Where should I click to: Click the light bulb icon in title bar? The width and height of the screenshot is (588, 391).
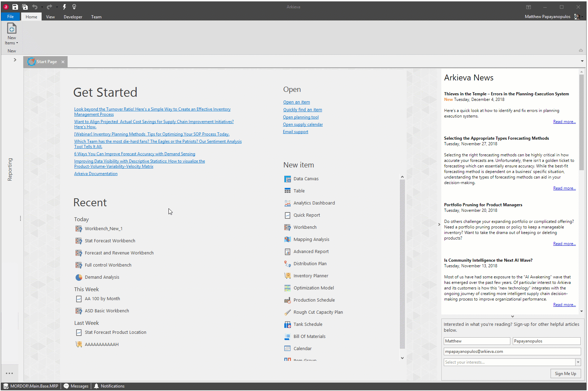pyautogui.click(x=74, y=7)
